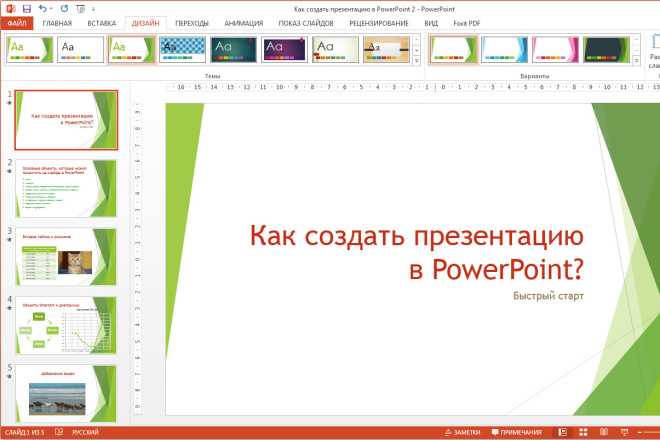Choose the pink color variant

[555, 49]
